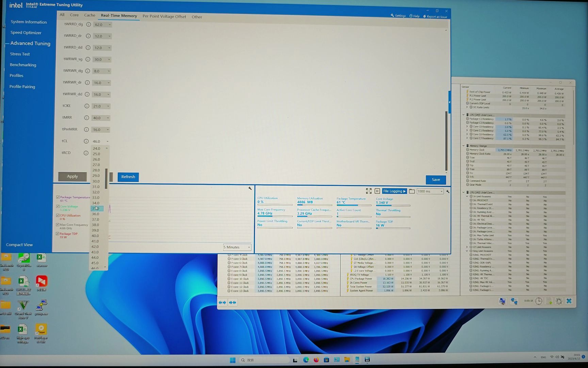Open System Information in the sidebar
Screen dimensions: 588x368
29,22
